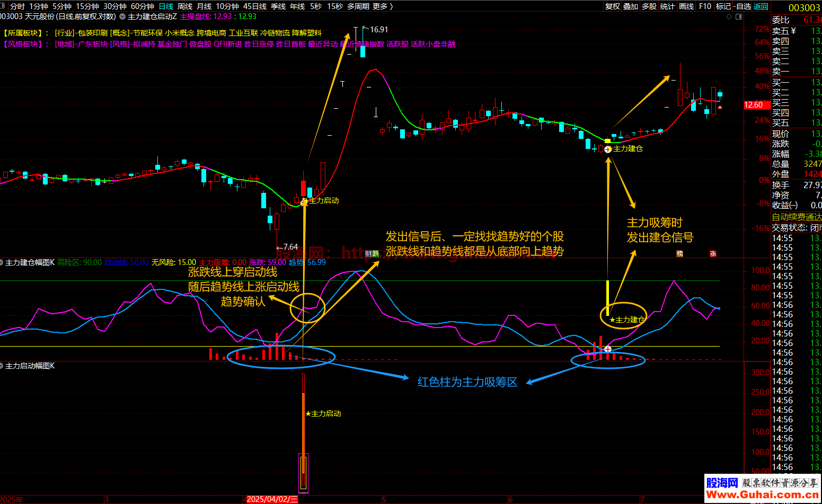Viewport: 822px width, 504px height.
Task: Click the 换手 row in quote panel
Action: tap(797, 185)
